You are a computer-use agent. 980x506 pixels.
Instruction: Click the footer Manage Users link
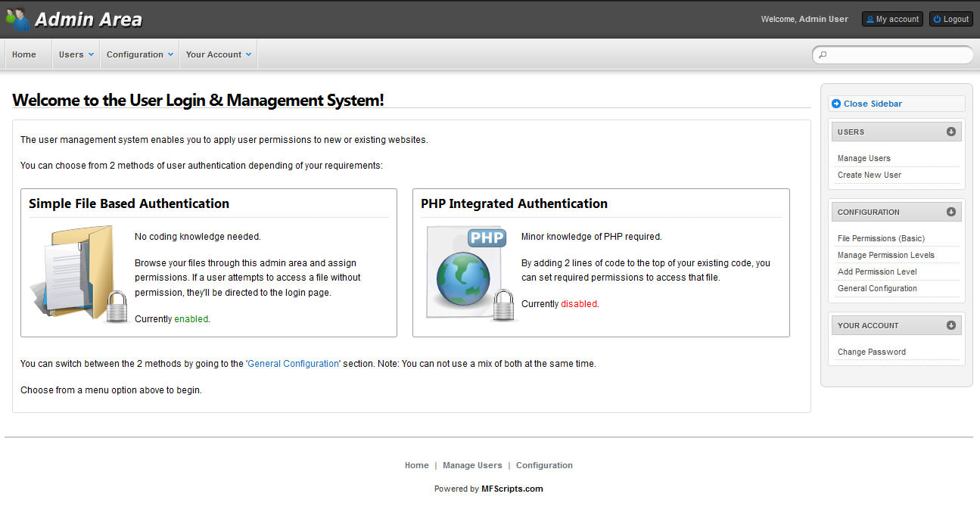tap(472, 465)
